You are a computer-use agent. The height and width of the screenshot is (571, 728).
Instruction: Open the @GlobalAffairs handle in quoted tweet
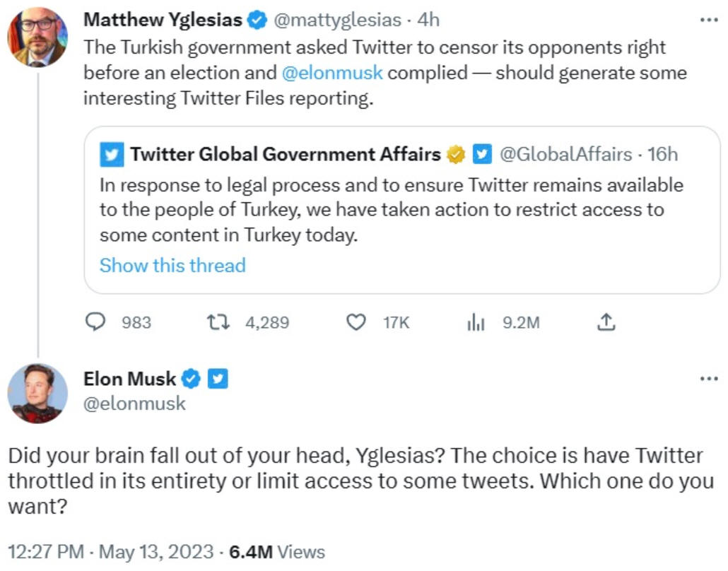coord(565,154)
